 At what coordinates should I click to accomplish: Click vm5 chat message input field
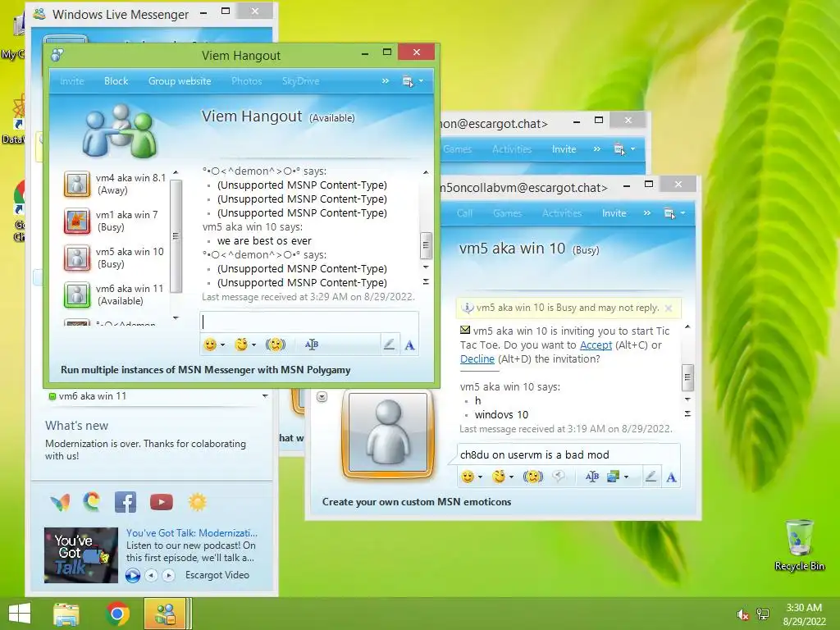click(x=568, y=454)
